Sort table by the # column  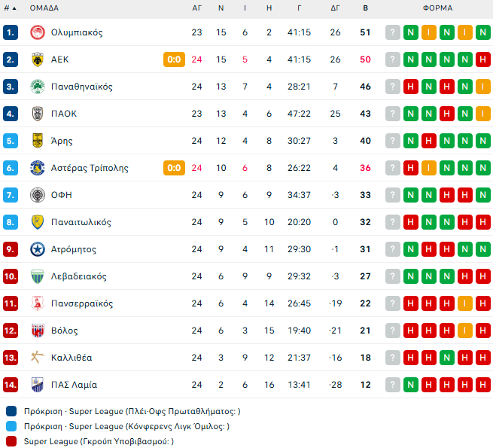coord(11,8)
